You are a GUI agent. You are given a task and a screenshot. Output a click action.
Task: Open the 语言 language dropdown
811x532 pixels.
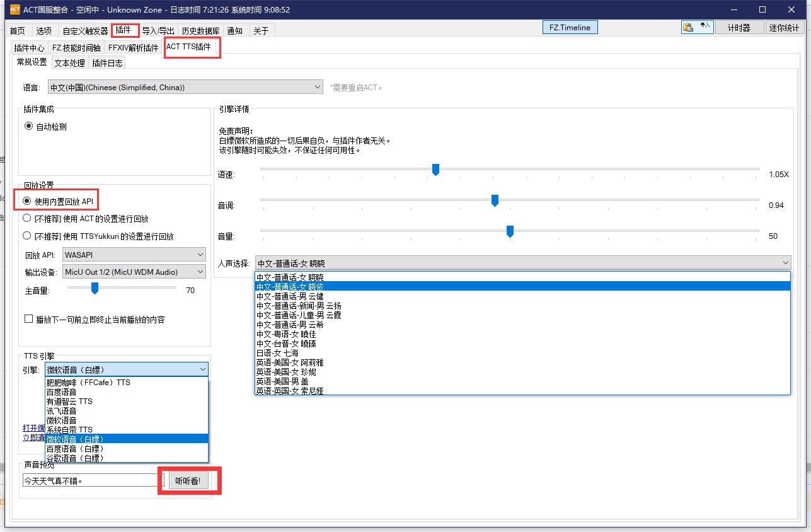coord(186,88)
